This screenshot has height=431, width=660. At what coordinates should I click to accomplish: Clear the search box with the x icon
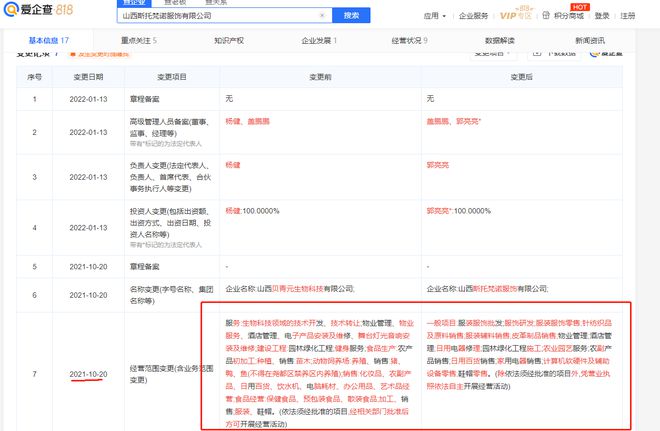click(322, 16)
